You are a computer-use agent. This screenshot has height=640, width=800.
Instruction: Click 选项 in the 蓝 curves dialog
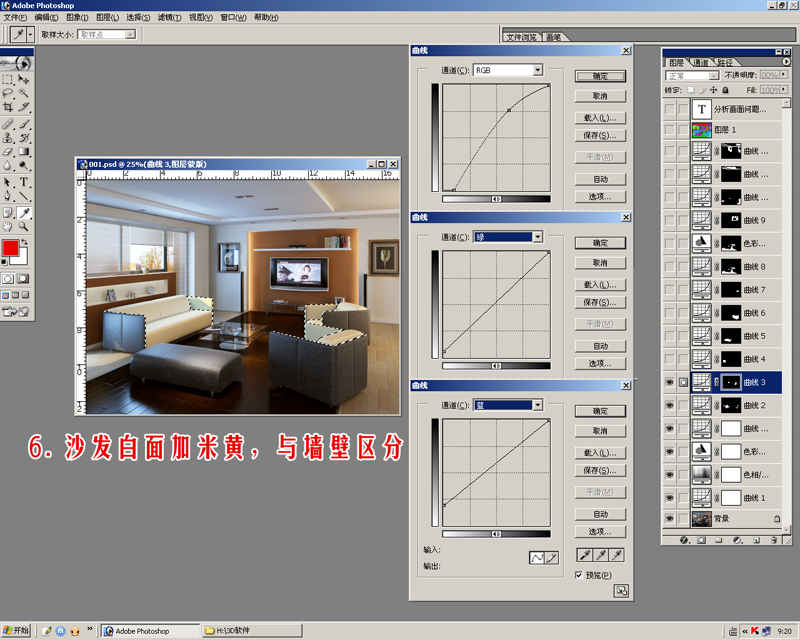[600, 532]
